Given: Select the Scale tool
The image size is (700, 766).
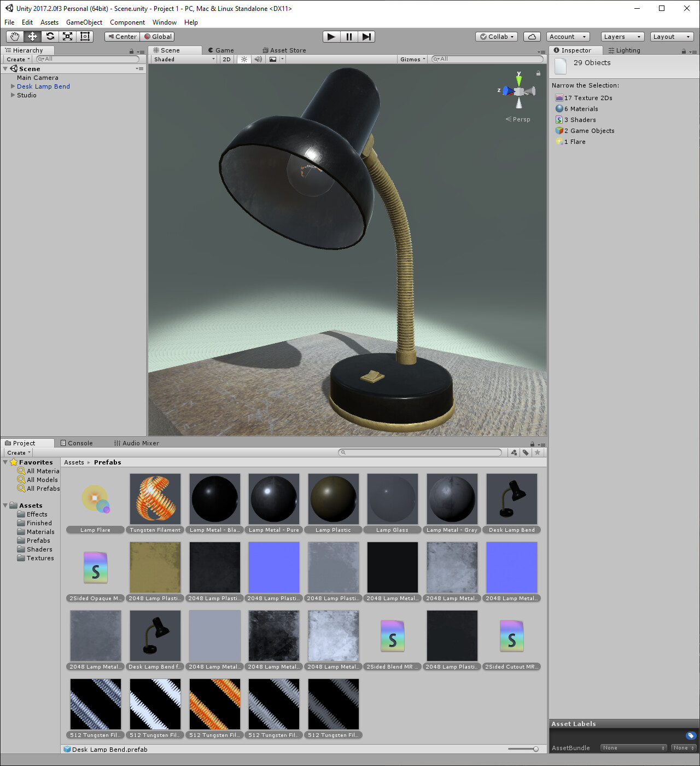Looking at the screenshot, I should (67, 36).
